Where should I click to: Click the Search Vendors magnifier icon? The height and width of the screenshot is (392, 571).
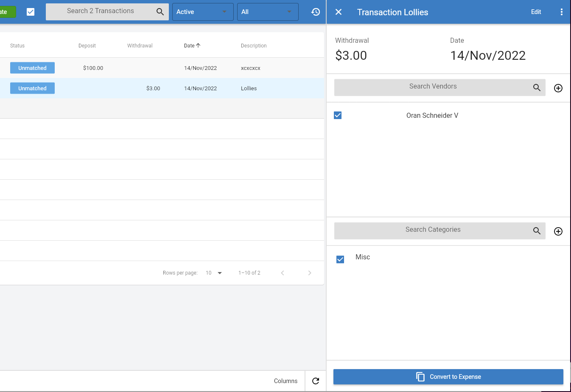click(537, 87)
